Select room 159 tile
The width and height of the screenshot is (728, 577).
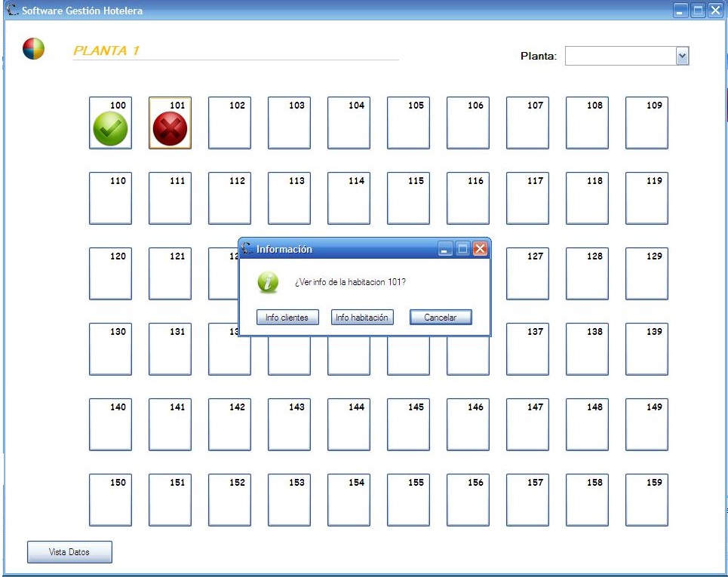pyautogui.click(x=647, y=500)
